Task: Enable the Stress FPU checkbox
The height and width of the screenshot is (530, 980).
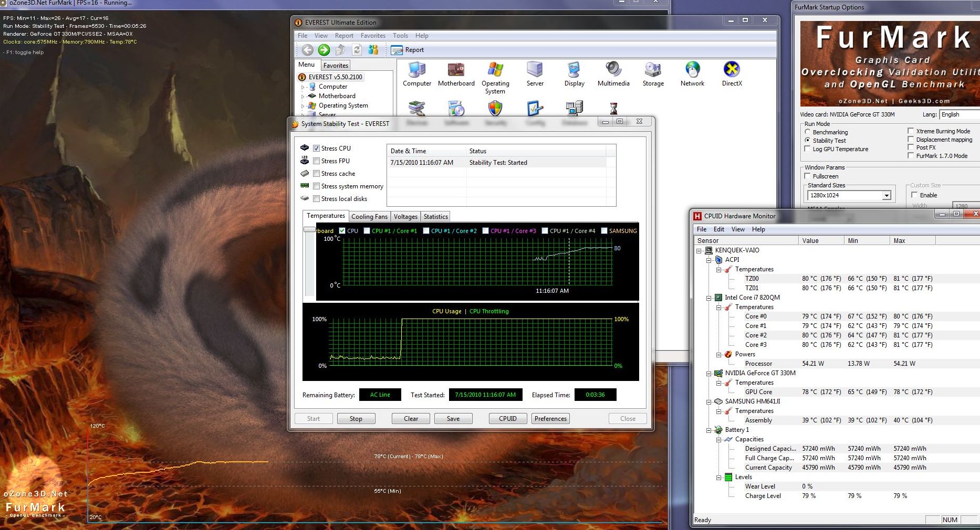Action: click(x=317, y=161)
